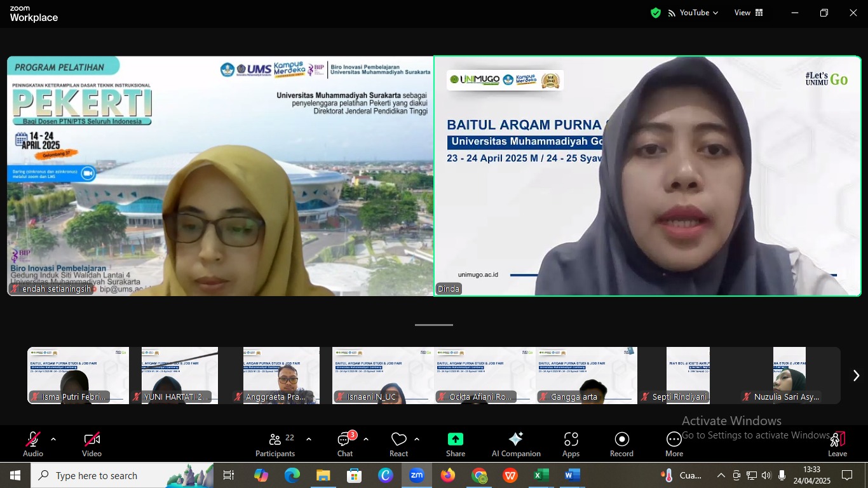Viewport: 868px width, 488px height.
Task: Select Septi Rindiyani thumbnail
Action: pyautogui.click(x=688, y=376)
